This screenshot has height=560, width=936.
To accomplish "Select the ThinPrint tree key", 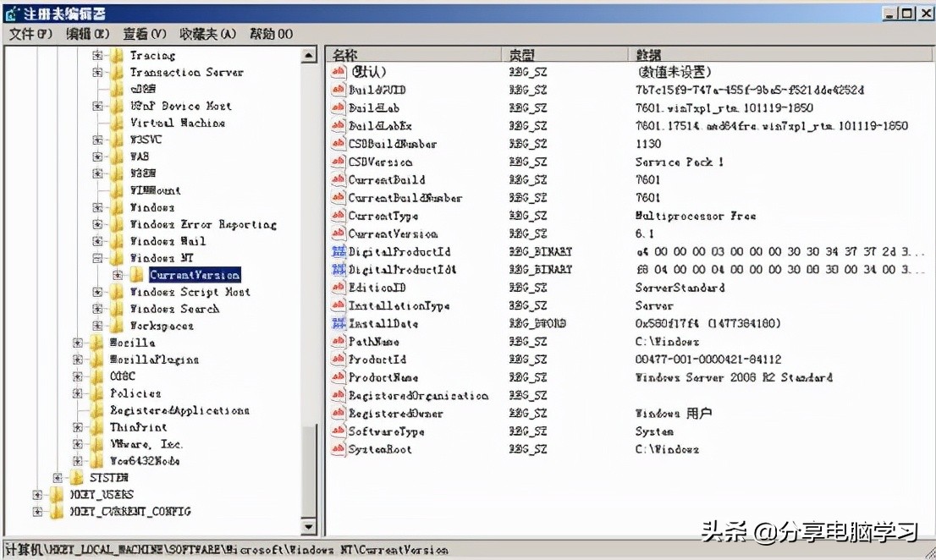I will [139, 427].
